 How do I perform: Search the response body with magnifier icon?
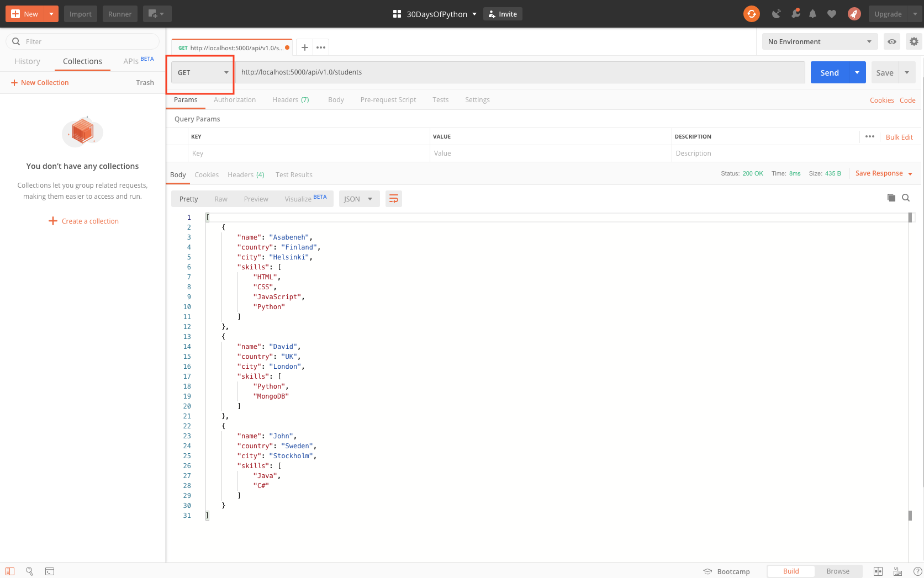click(x=906, y=198)
